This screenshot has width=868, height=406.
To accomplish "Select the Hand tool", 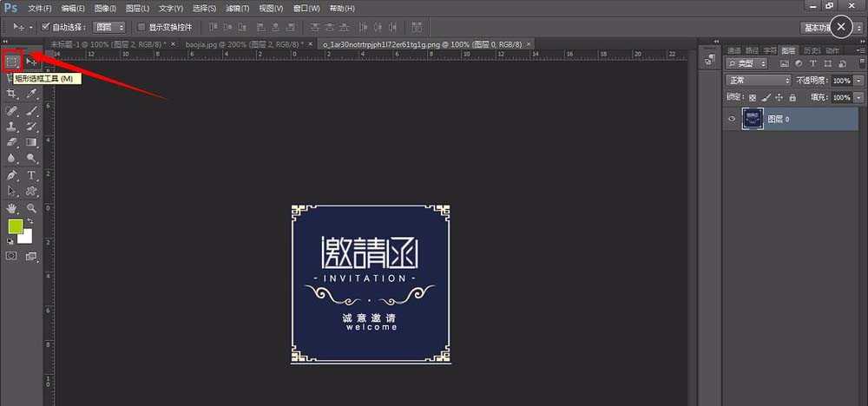I will tap(12, 209).
